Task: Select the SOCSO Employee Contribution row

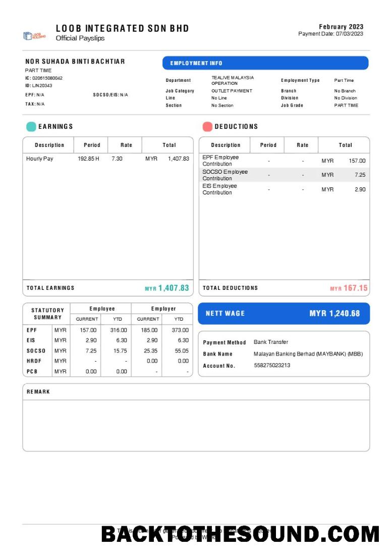Action: (284, 175)
